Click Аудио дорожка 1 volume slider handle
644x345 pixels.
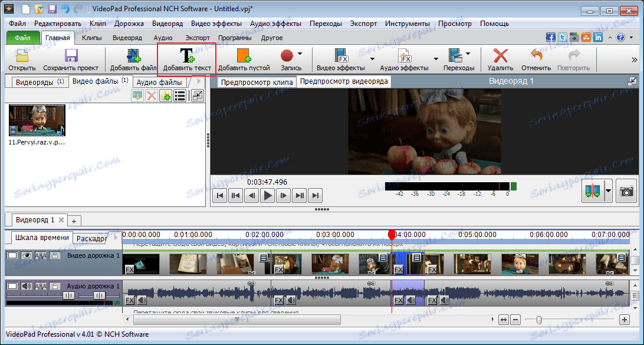point(68,295)
